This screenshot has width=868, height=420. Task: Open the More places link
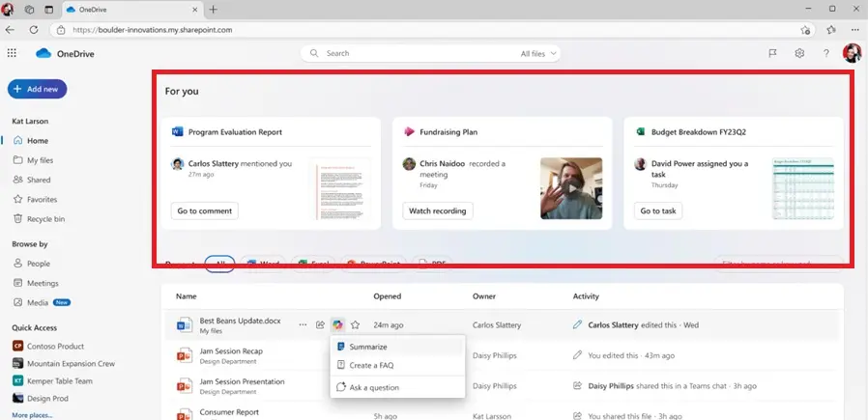32,415
